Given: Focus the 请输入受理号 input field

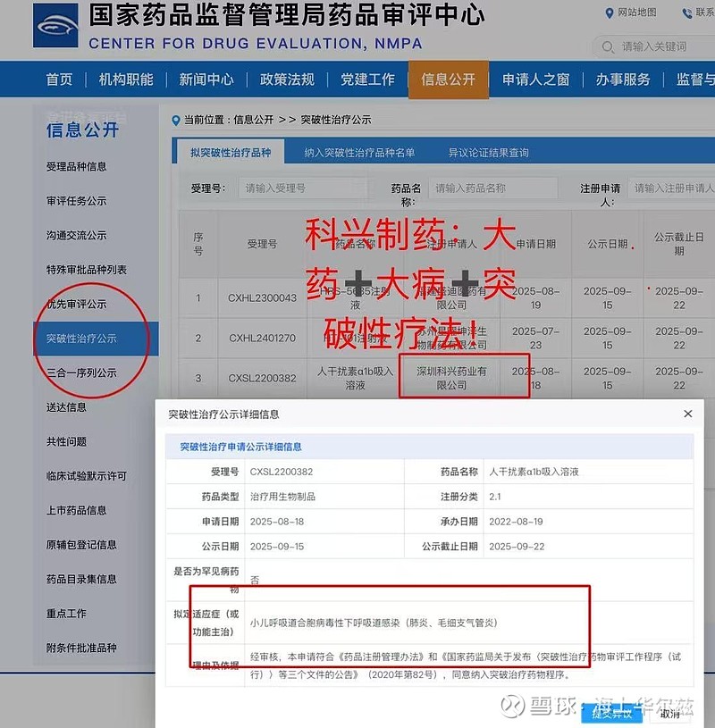Looking at the screenshot, I should pos(303,188).
